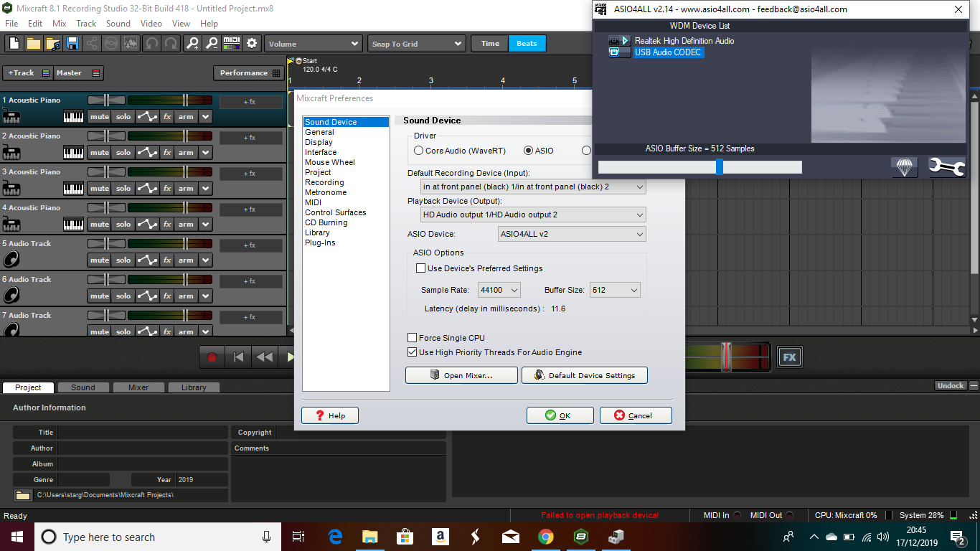Arm track 3 Acoustic Piano for recording
This screenshot has width=980, height=551.
[186, 188]
